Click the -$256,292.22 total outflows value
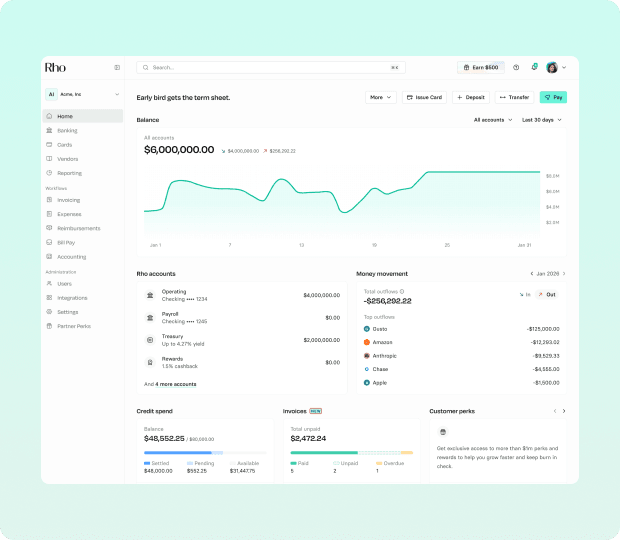Viewport: 620px width, 540px height. point(388,301)
